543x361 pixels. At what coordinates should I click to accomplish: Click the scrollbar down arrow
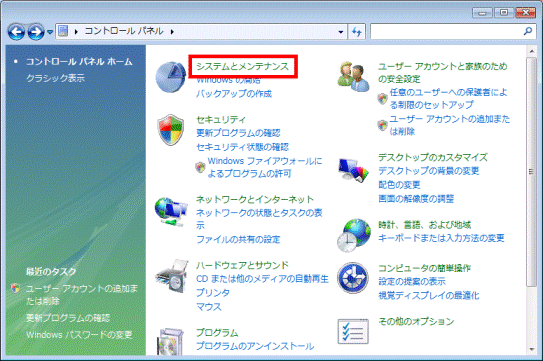(532, 350)
